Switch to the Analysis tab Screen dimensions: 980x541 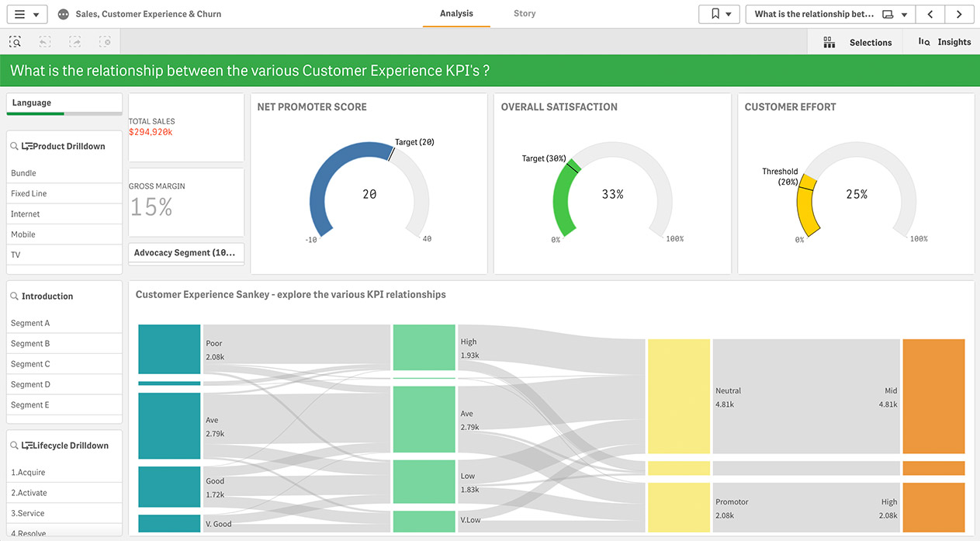tap(455, 13)
